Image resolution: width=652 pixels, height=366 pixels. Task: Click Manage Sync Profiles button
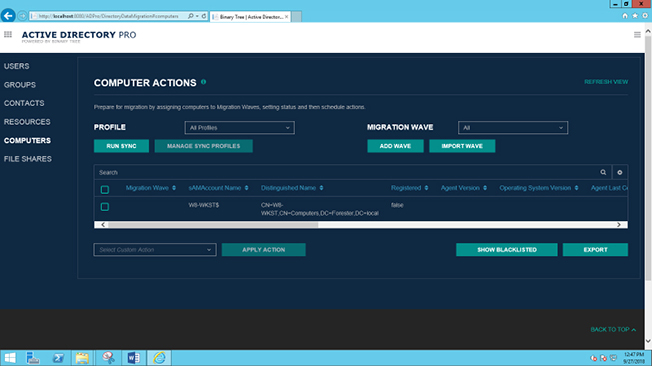(x=204, y=146)
